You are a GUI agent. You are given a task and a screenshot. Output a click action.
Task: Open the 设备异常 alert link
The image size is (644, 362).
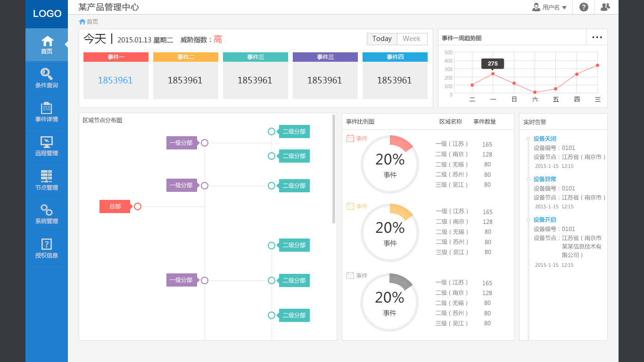pos(545,179)
